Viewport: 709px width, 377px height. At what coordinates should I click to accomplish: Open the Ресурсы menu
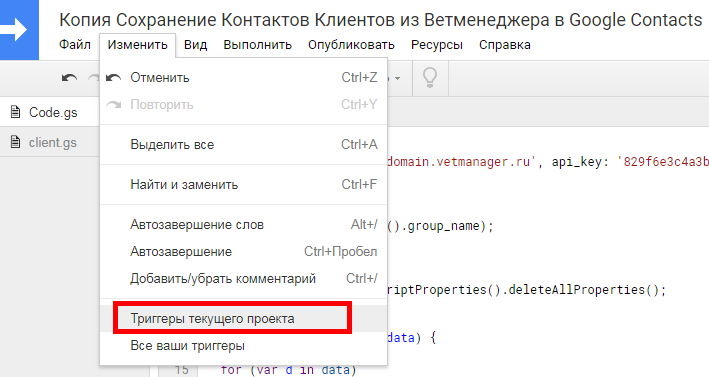437,45
